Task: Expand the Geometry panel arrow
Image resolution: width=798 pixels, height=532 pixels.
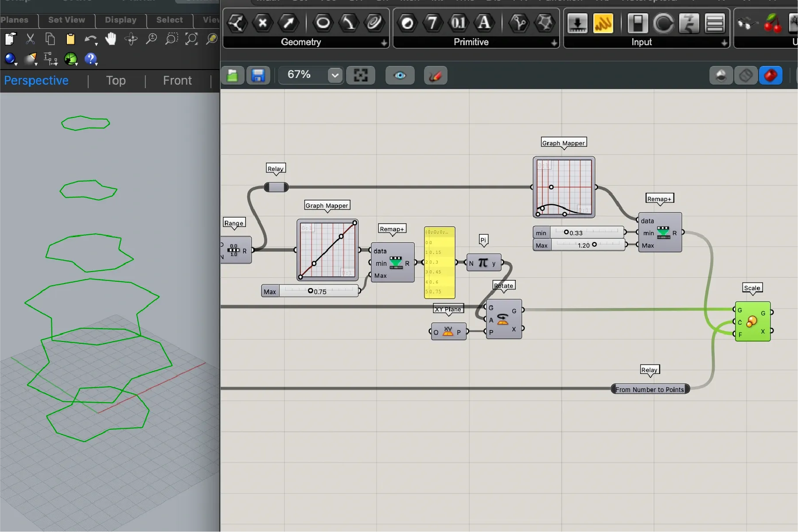Action: [x=384, y=43]
